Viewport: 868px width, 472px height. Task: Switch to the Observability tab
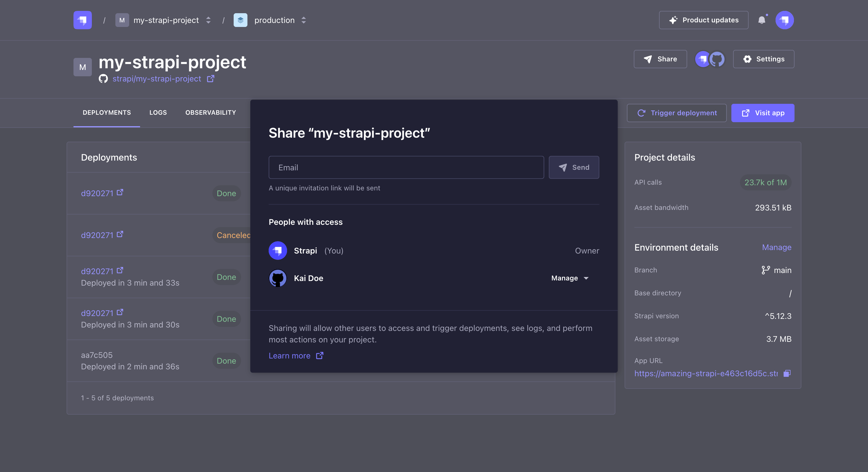211,112
